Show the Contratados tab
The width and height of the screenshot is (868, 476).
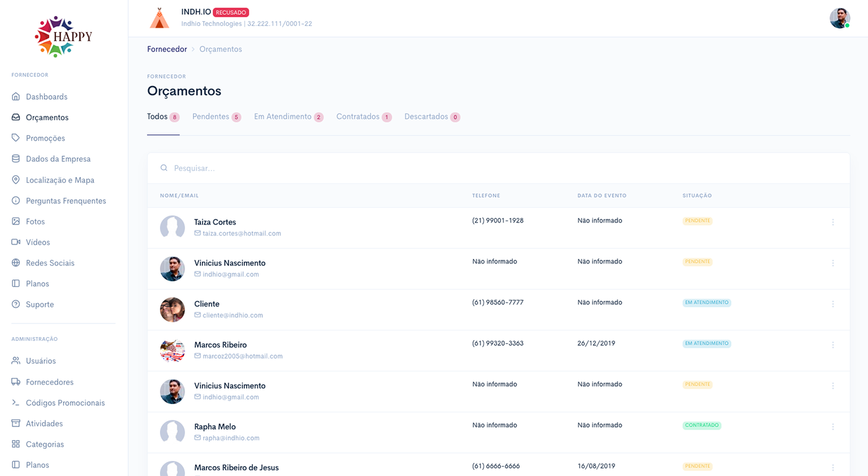(x=358, y=117)
